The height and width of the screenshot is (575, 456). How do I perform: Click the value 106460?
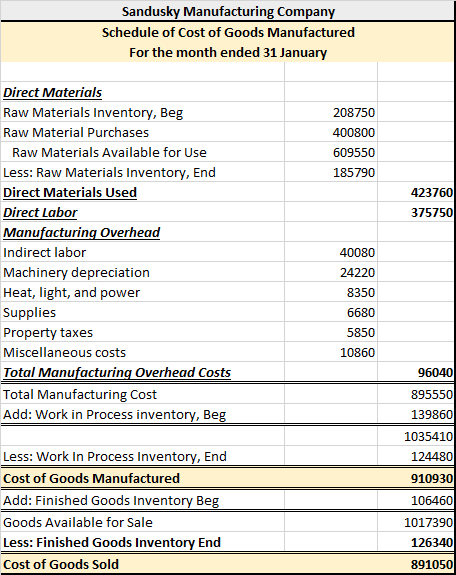tap(432, 500)
